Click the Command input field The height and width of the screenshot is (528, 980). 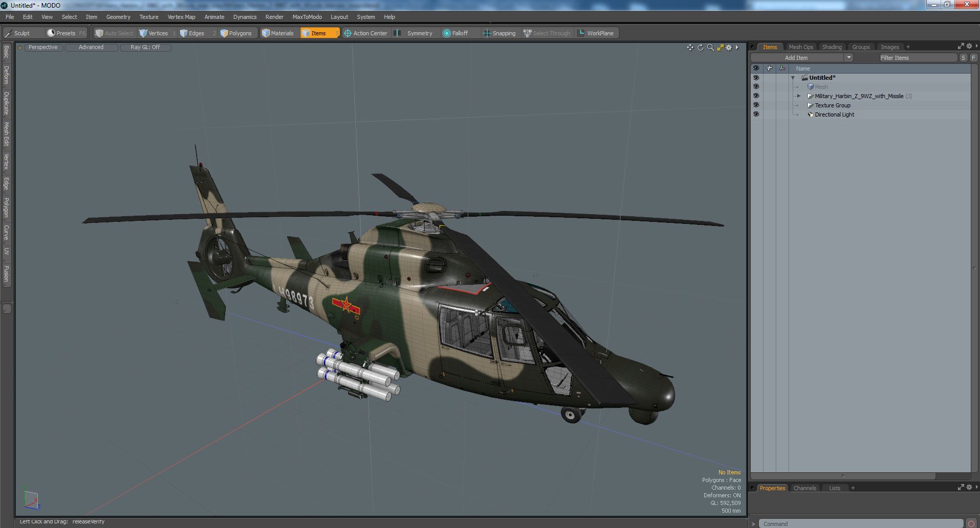coord(861,524)
